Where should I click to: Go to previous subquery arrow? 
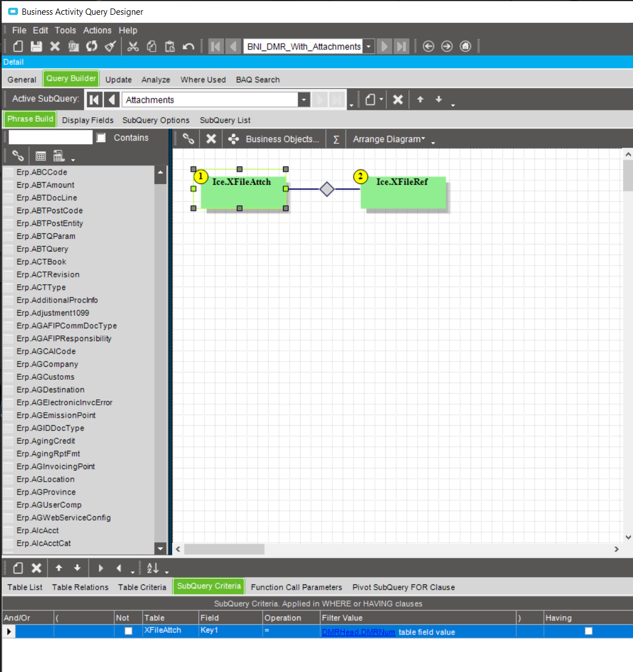tap(111, 100)
